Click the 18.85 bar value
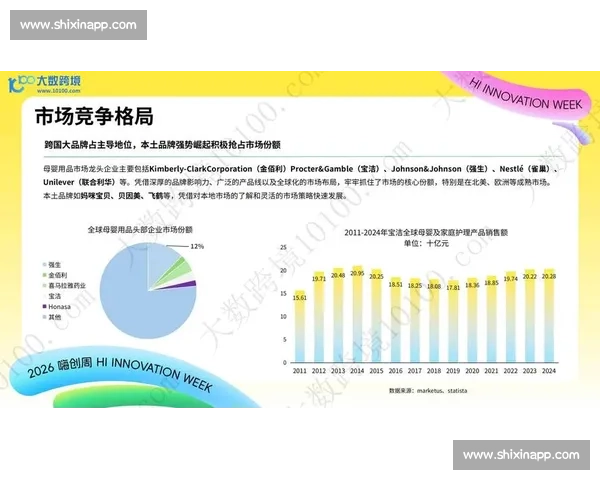This screenshot has width=600, height=480. click(x=491, y=283)
